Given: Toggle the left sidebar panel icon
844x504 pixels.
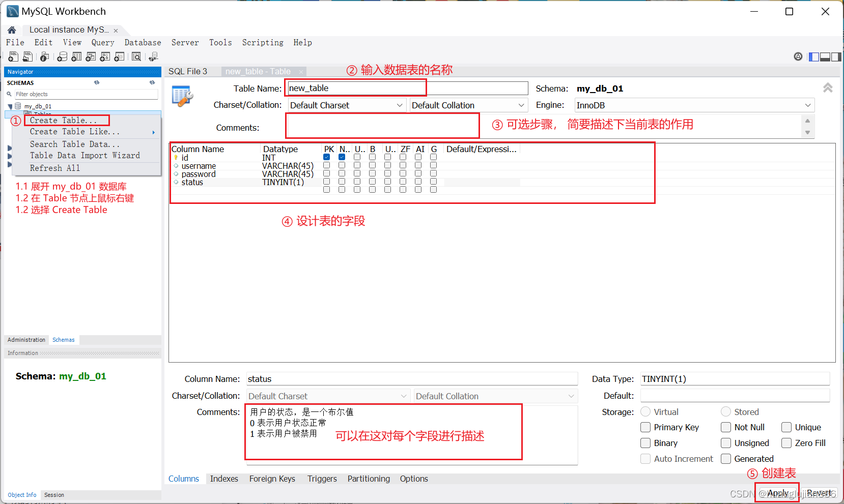Looking at the screenshot, I should (814, 56).
